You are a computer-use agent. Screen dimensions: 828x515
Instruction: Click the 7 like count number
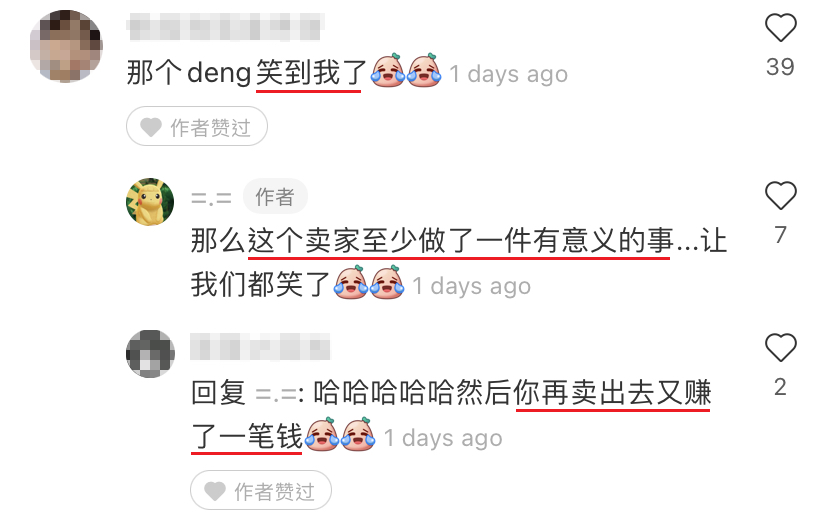[780, 235]
